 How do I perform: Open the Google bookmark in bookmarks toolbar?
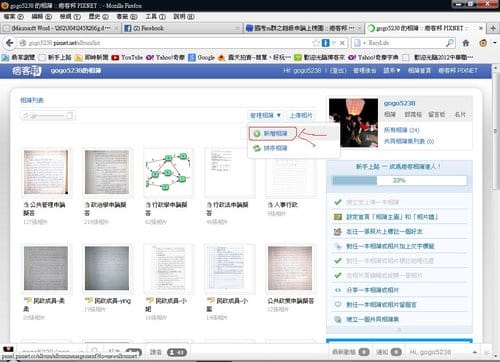pyautogui.click(x=201, y=57)
